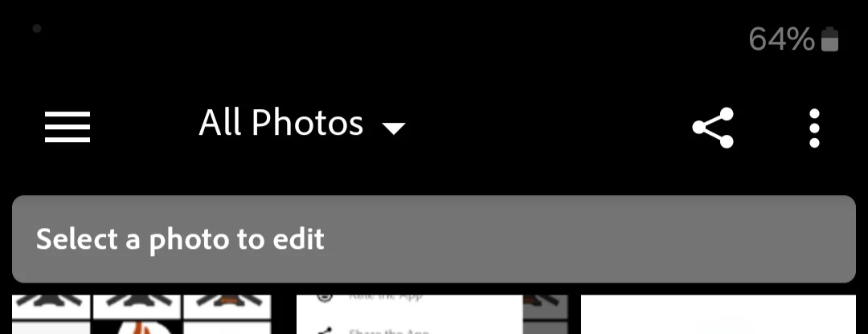
Task: Expand the All Photos album dropdown
Action: (x=301, y=123)
